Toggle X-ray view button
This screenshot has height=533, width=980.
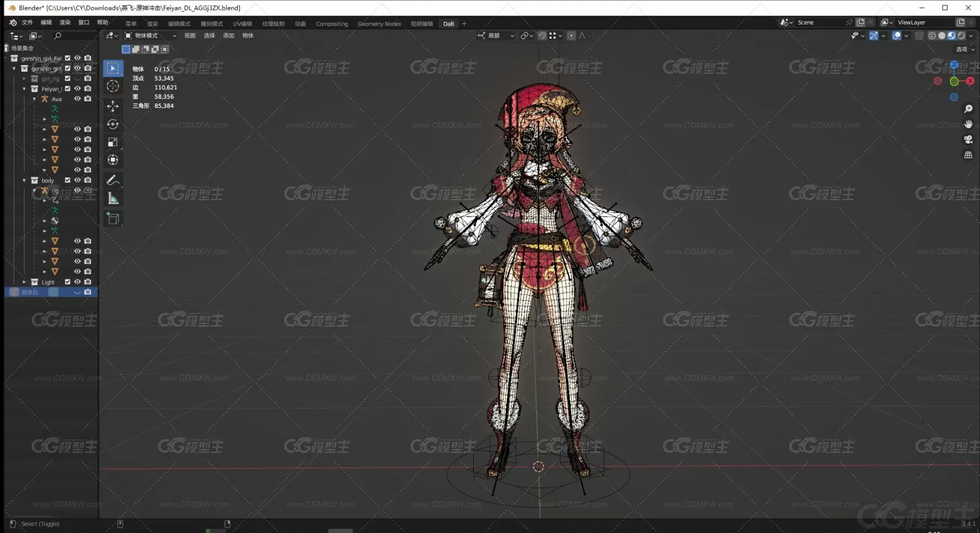pos(919,36)
